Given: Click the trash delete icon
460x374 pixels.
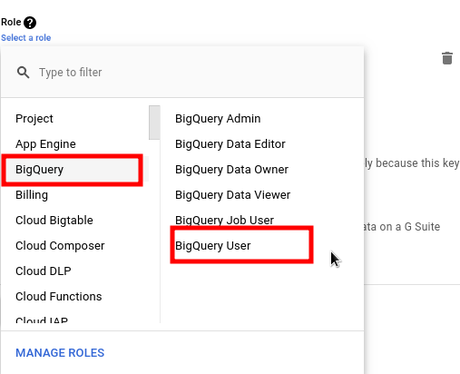Looking at the screenshot, I should pos(447,58).
